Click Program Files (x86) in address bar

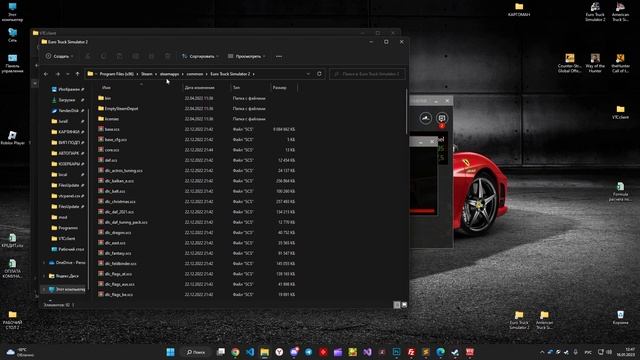coord(116,74)
